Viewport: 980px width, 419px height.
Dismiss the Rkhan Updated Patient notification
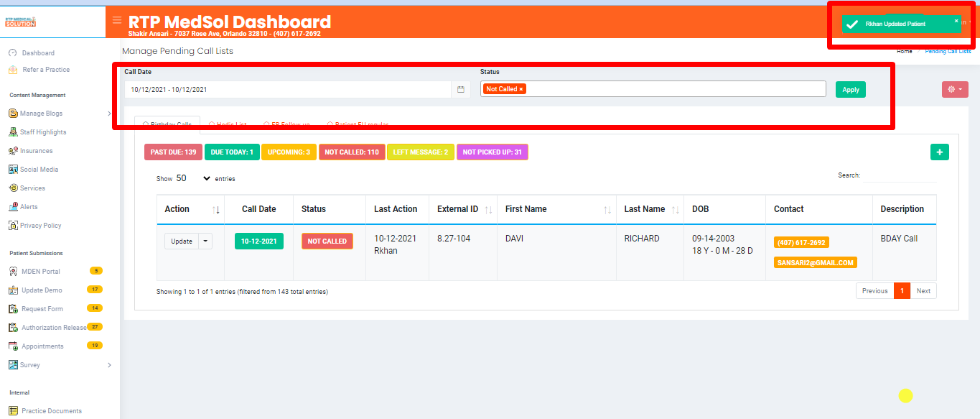coord(956,21)
